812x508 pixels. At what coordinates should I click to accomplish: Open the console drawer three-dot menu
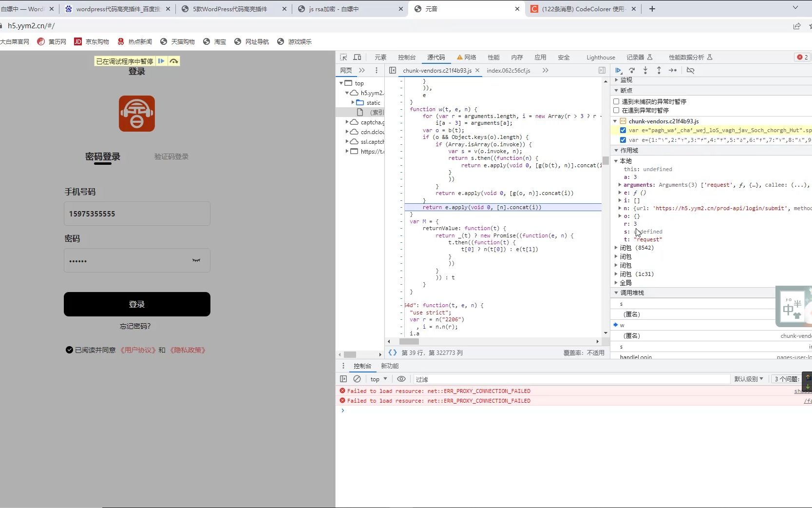pyautogui.click(x=343, y=366)
